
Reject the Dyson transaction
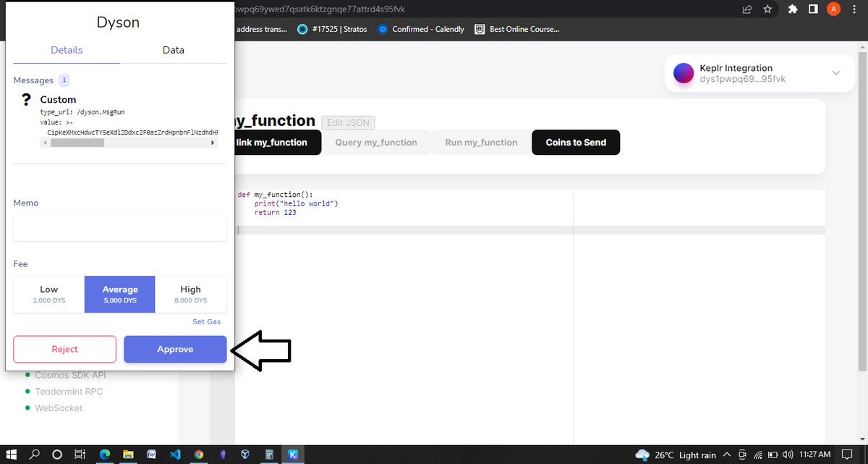coord(64,349)
